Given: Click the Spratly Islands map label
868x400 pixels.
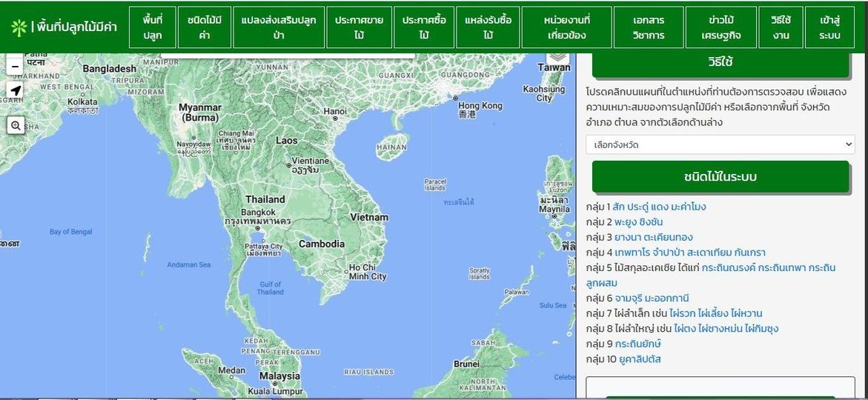Looking at the screenshot, I should point(479,273).
